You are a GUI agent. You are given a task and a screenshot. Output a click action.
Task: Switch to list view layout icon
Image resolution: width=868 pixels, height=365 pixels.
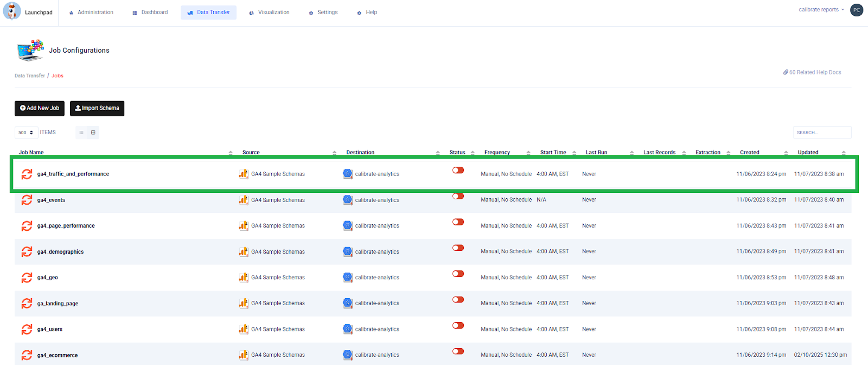click(81, 133)
